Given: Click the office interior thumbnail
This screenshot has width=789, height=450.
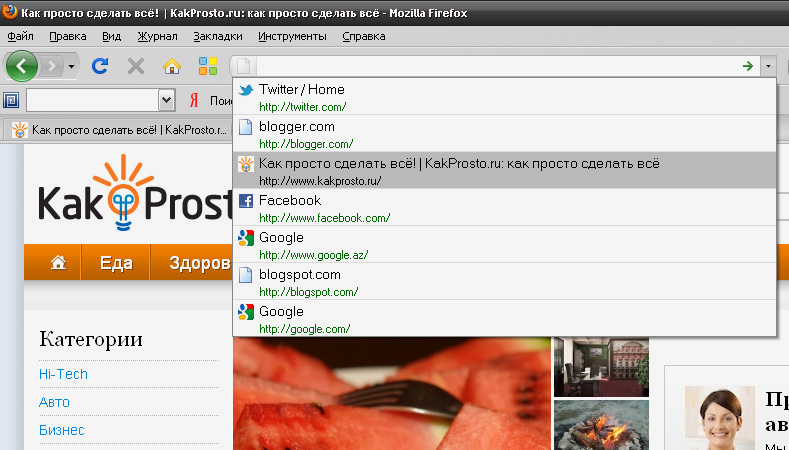Looking at the screenshot, I should [x=601, y=367].
